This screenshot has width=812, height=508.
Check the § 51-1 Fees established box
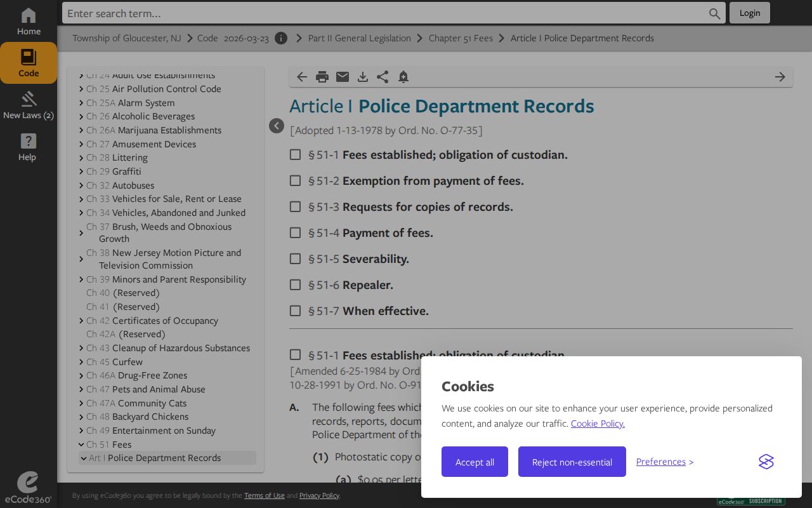click(x=295, y=154)
